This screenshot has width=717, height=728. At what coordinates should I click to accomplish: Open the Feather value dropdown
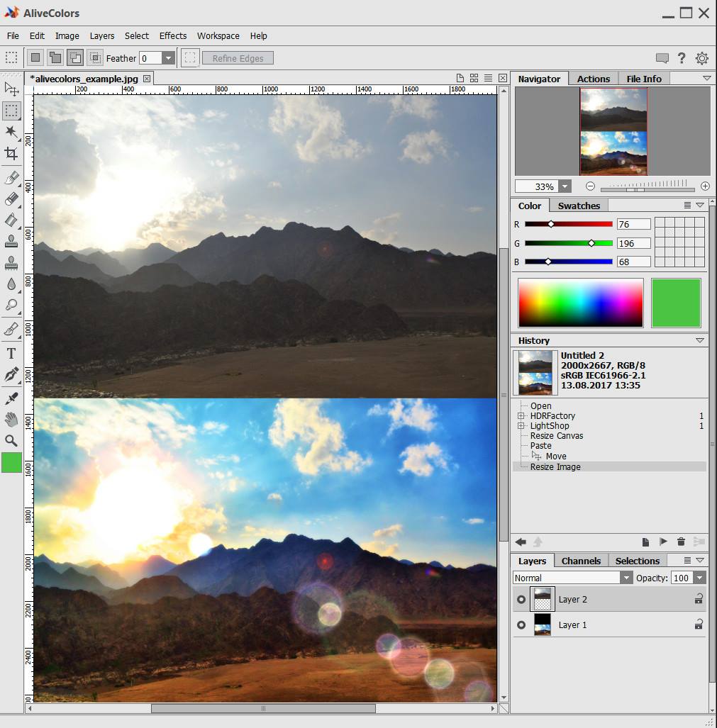(168, 59)
